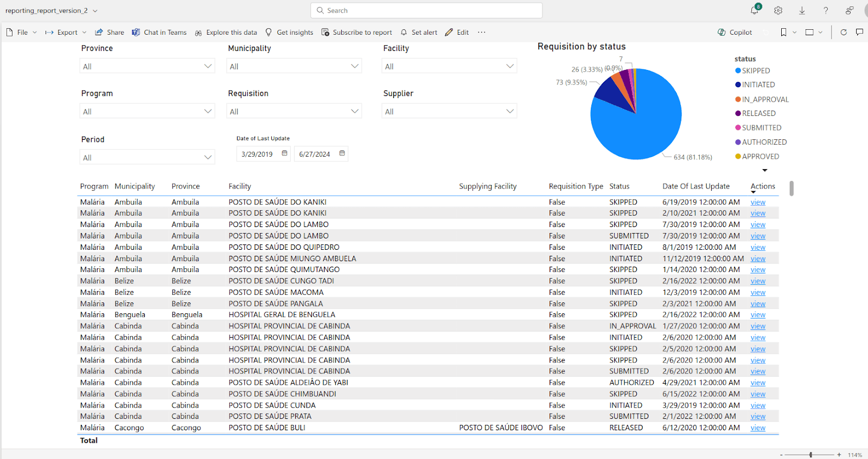Sort by Facility column header
868x459 pixels.
[x=240, y=186]
